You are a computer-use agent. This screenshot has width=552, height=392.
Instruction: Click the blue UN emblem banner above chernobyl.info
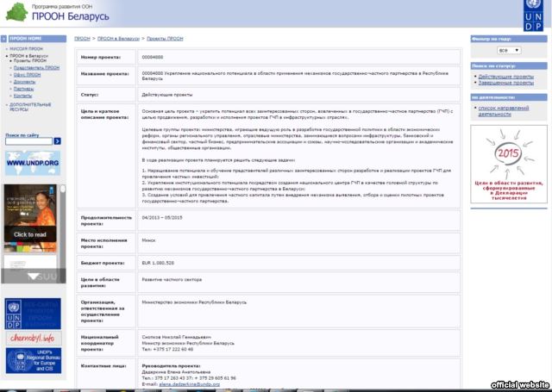(32, 314)
